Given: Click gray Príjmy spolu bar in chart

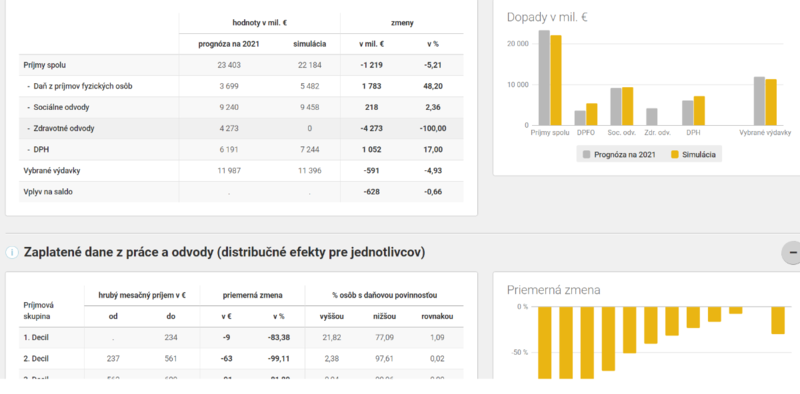Looking at the screenshot, I should (x=544, y=78).
